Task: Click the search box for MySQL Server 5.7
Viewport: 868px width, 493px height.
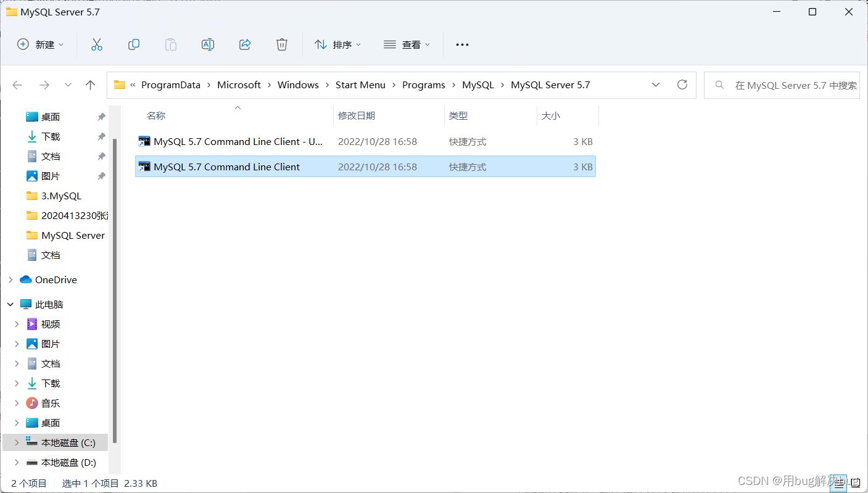Action: pos(782,85)
